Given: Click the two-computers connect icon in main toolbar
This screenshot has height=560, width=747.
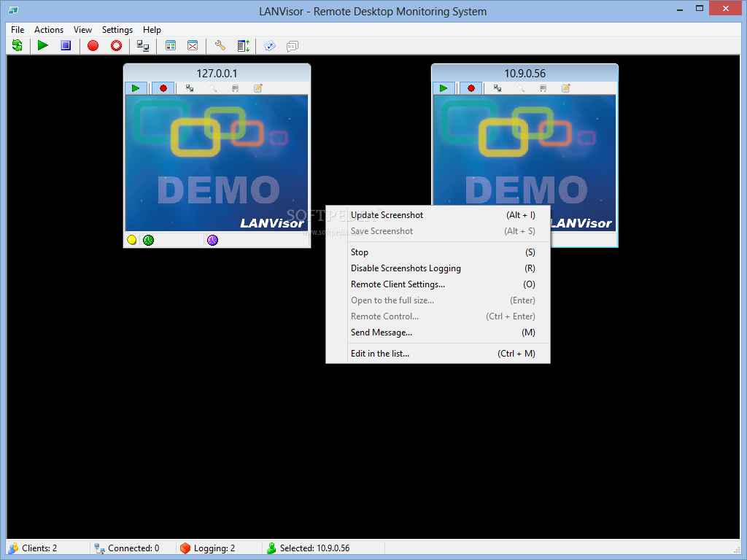Looking at the screenshot, I should pyautogui.click(x=143, y=46).
